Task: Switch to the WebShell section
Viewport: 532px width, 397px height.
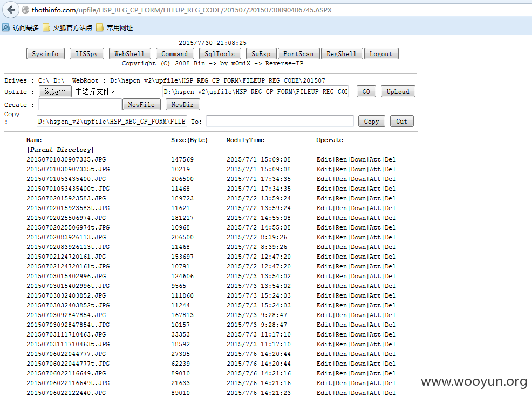Action: tap(129, 53)
